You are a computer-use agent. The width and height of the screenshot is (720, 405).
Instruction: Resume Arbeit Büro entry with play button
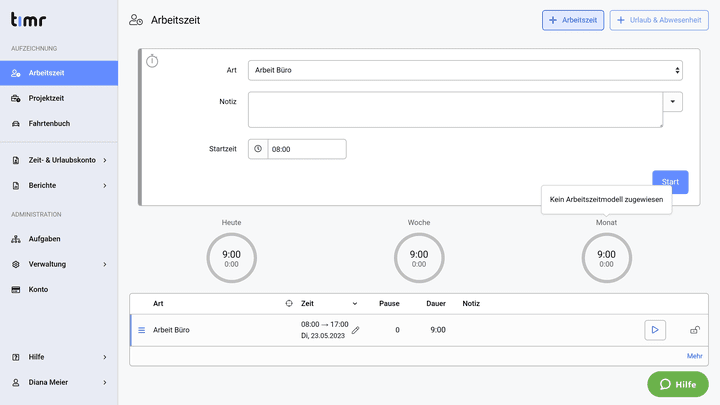click(655, 330)
